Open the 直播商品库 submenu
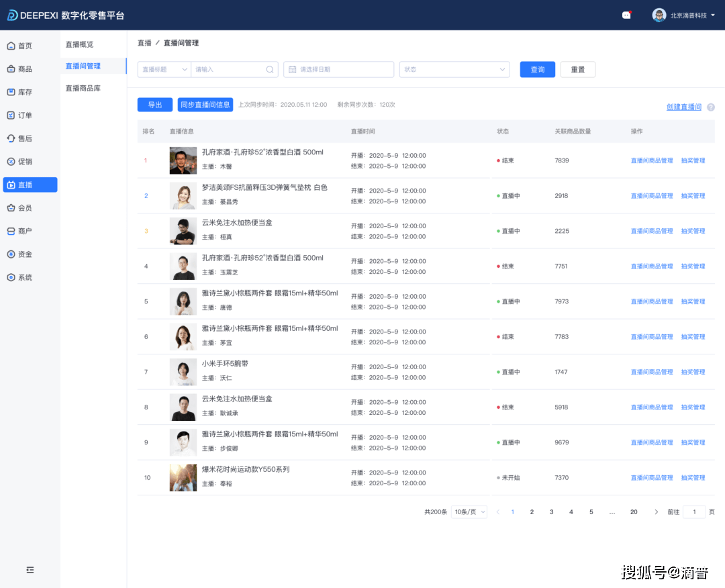Image resolution: width=725 pixels, height=588 pixels. (x=83, y=88)
